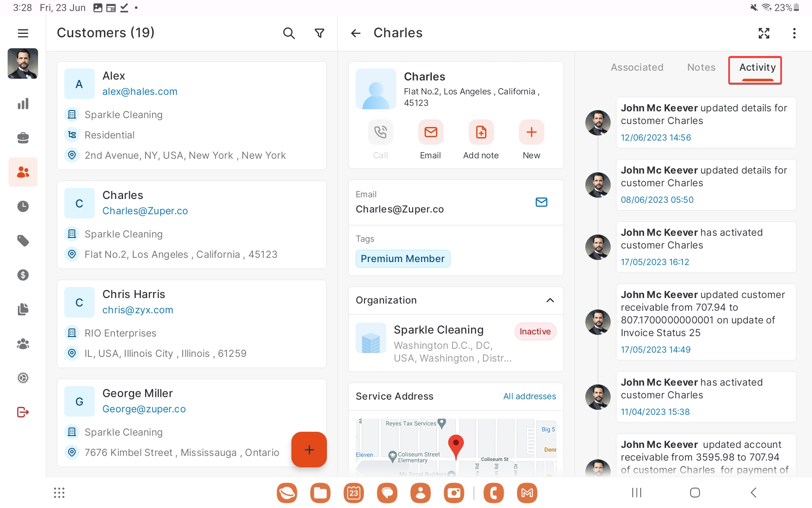Tap the Add note icon
The width and height of the screenshot is (812, 508).
point(481,133)
